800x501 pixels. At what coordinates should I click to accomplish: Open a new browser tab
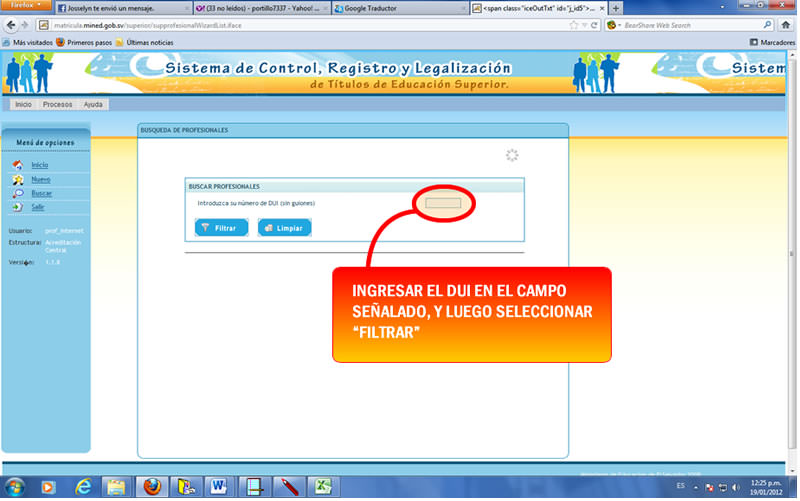pyautogui.click(x=616, y=8)
